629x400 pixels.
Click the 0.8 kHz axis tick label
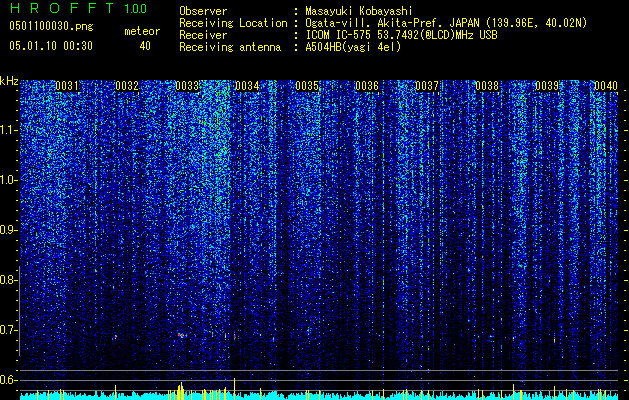pyautogui.click(x=9, y=280)
